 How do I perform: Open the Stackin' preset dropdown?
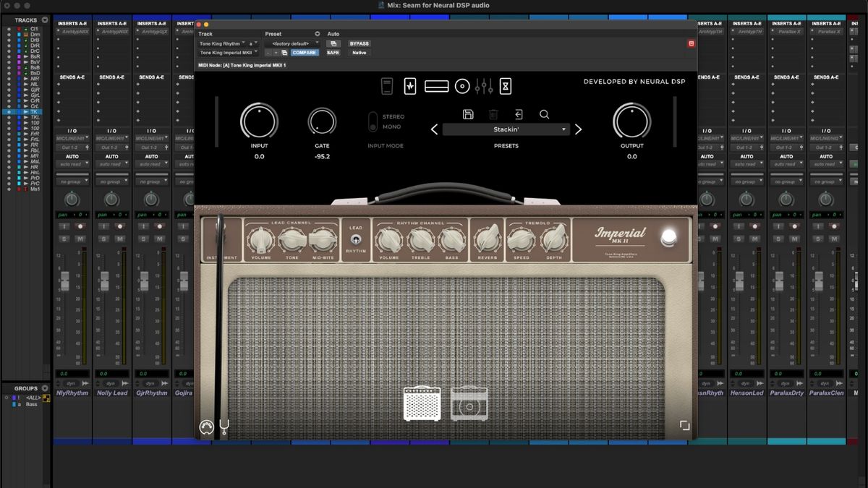click(x=506, y=129)
